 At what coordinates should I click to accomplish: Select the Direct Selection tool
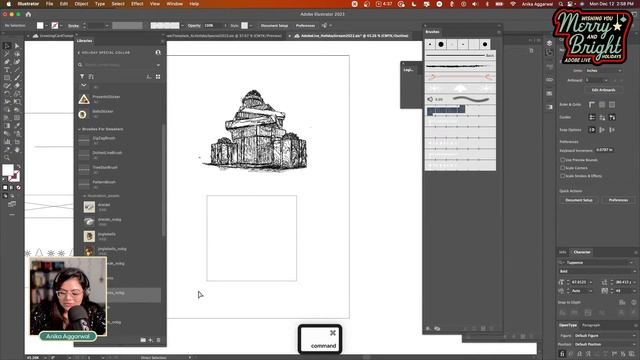click(17, 46)
